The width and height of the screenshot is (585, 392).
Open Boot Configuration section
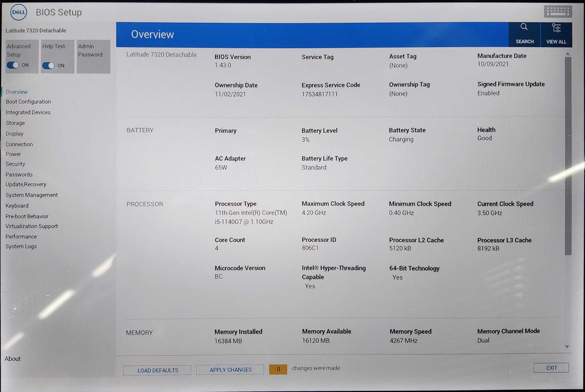pyautogui.click(x=28, y=102)
